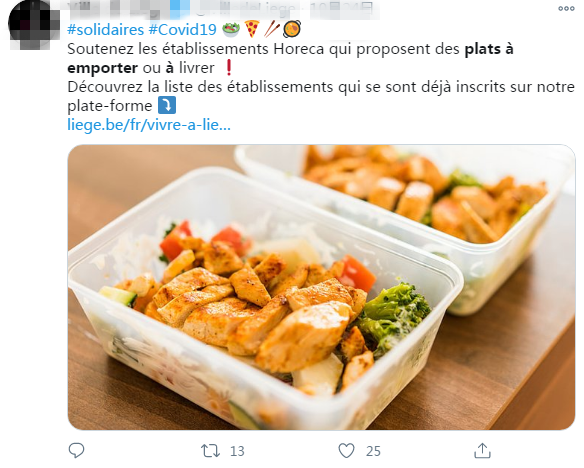Open the share upload icon

482,451
